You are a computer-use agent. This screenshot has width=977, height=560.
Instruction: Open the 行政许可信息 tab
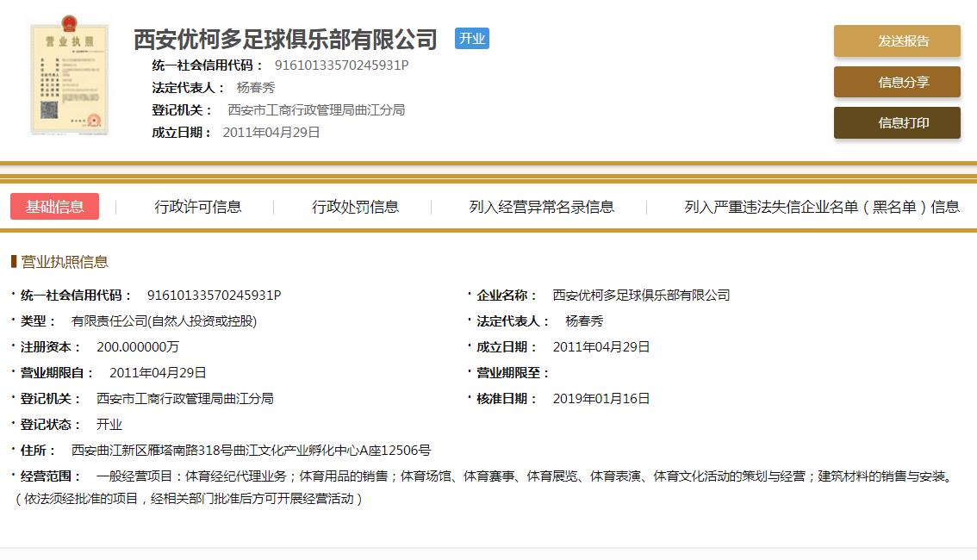(200, 207)
